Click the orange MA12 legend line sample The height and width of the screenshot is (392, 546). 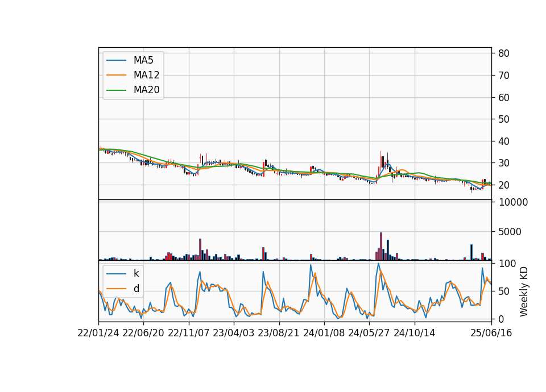point(116,75)
